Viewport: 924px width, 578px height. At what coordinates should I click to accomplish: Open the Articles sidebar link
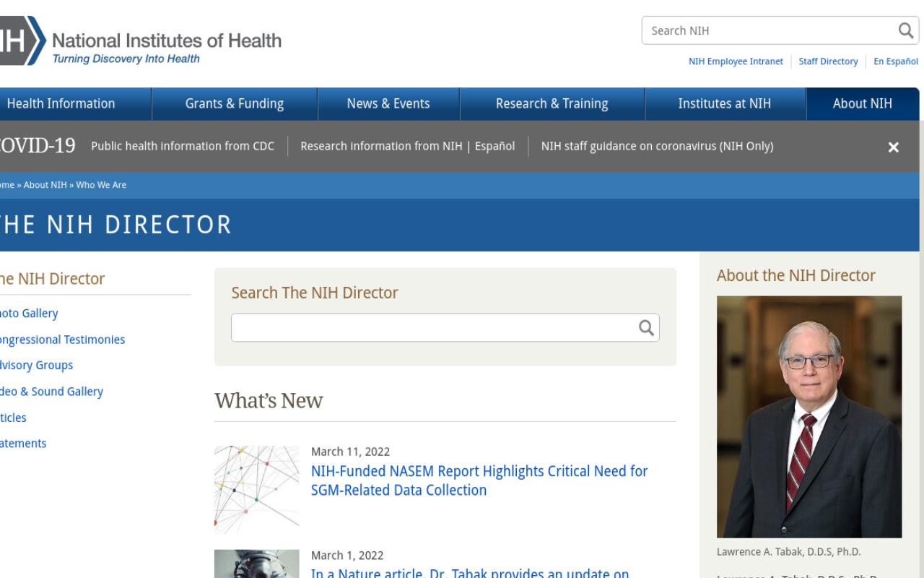click(13, 418)
